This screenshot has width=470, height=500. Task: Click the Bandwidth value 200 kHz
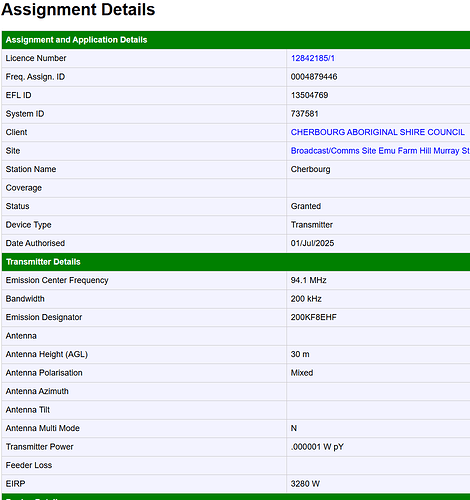pos(306,299)
